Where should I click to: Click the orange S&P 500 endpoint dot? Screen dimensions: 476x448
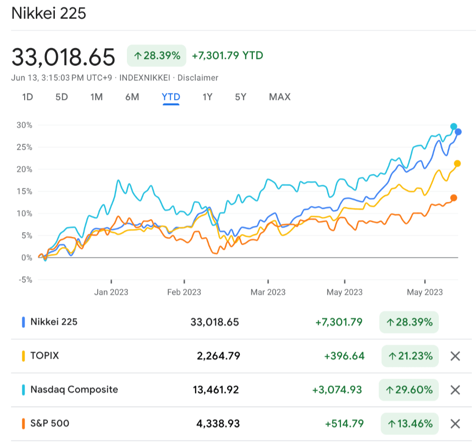click(454, 198)
